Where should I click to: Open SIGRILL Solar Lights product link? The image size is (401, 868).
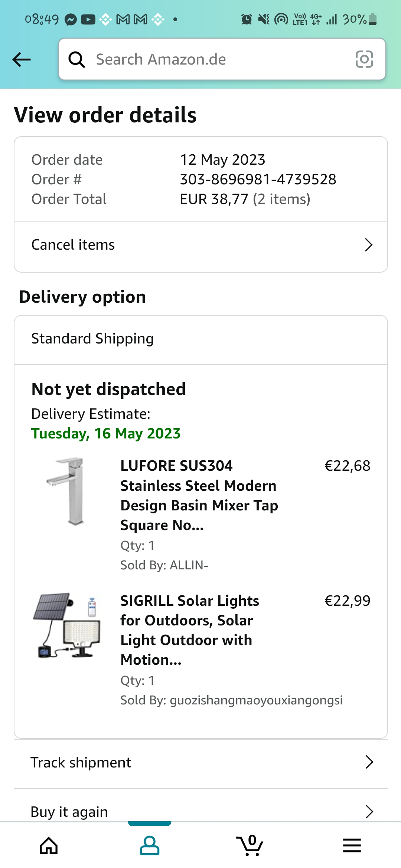(x=190, y=630)
